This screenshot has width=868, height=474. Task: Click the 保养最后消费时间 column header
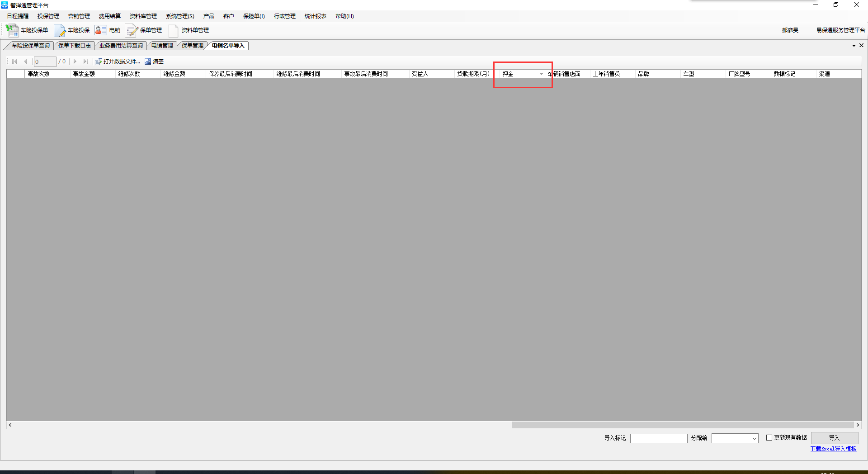click(x=240, y=74)
